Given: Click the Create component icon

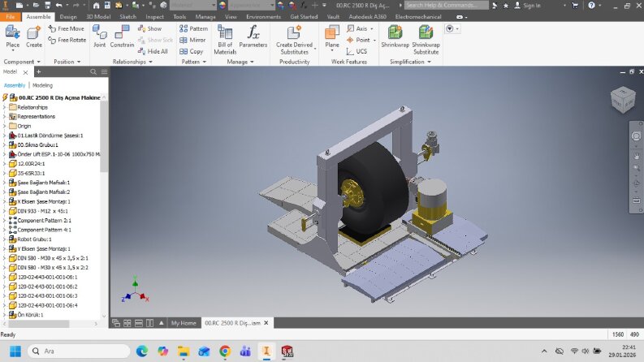Looking at the screenshot, I should coord(33,35).
